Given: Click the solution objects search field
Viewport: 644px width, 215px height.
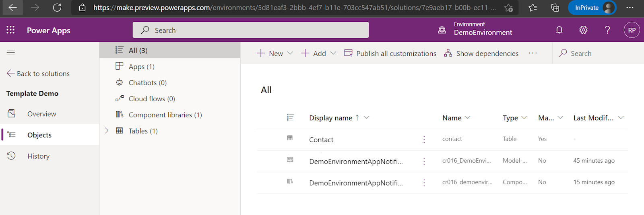Looking at the screenshot, I should click(598, 53).
